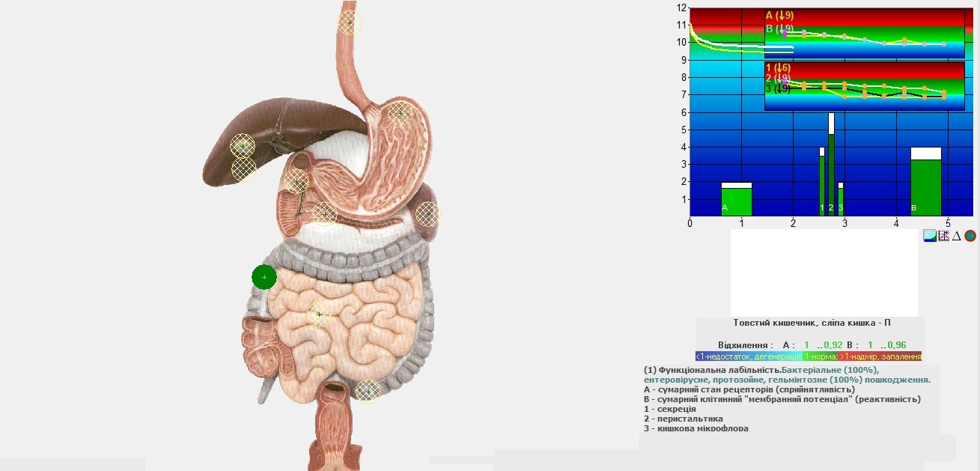Select the upper liver marker point
This screenshot has width=980, height=471.
(243, 145)
